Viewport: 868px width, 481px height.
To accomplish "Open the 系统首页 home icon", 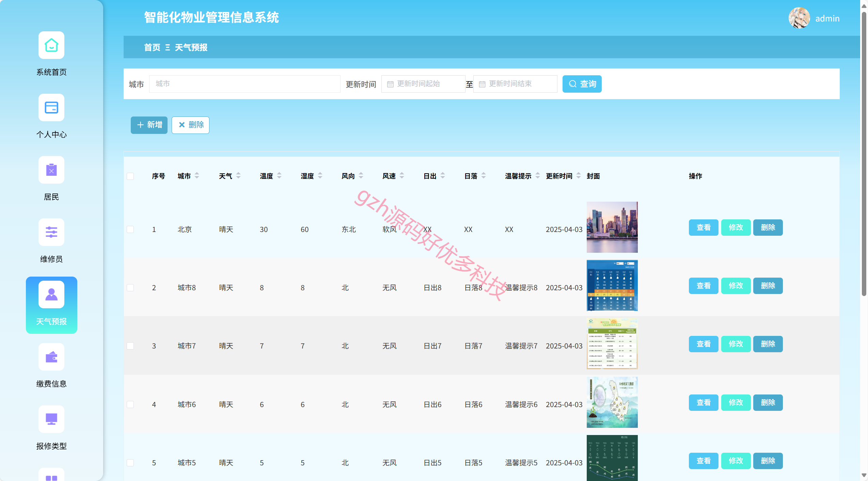I will [x=51, y=45].
